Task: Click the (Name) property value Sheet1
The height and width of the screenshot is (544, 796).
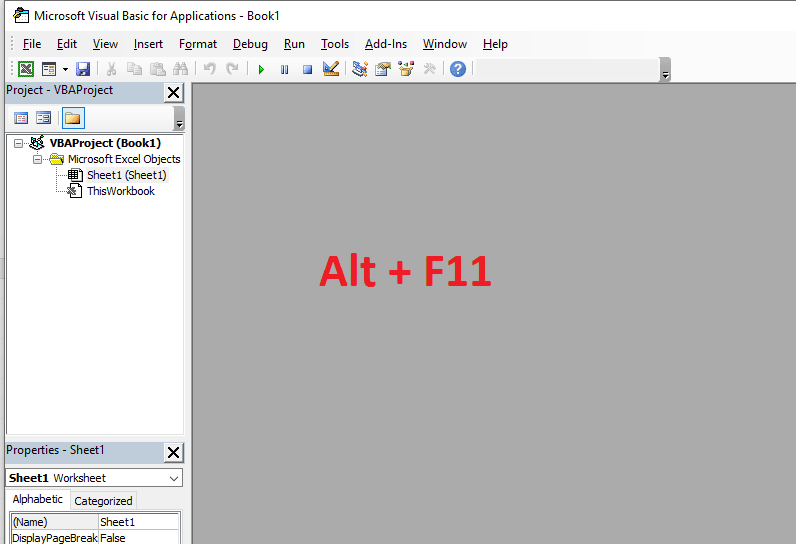Action: [x=139, y=522]
